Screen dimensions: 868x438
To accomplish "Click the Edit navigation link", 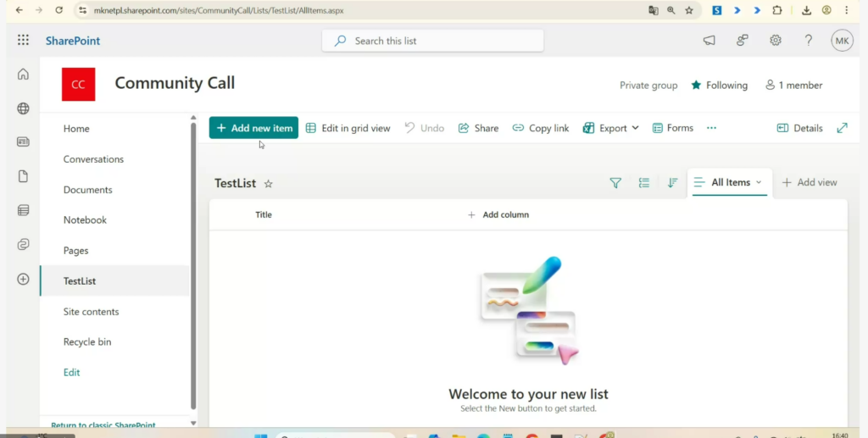I will coord(71,373).
